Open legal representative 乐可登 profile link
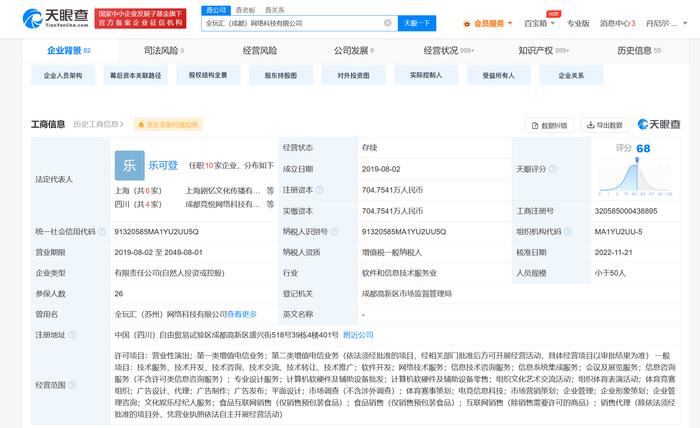700x428 pixels. point(163,166)
